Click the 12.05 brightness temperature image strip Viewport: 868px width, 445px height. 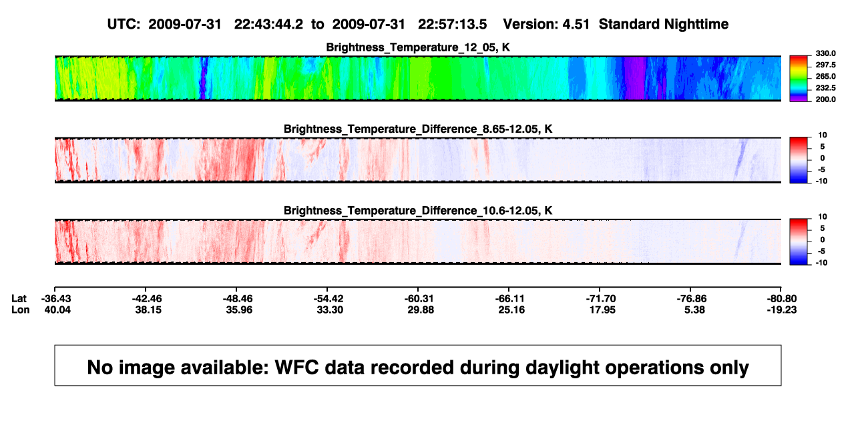(418, 79)
